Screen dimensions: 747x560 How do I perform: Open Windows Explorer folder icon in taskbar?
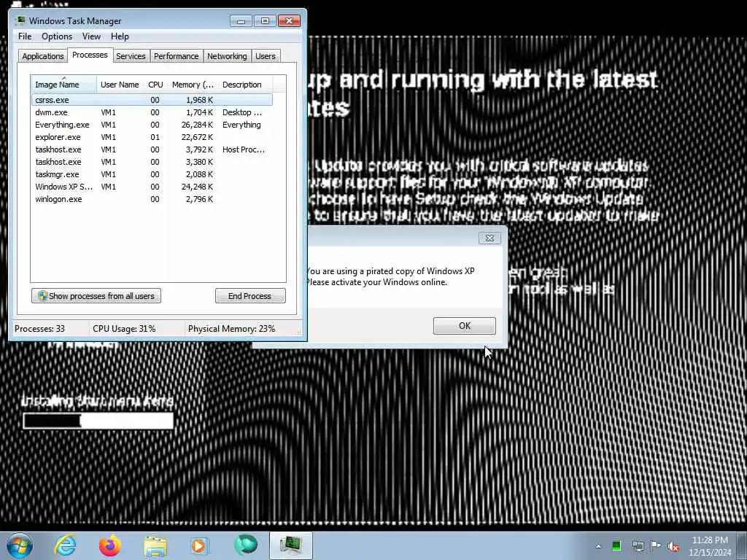click(155, 546)
